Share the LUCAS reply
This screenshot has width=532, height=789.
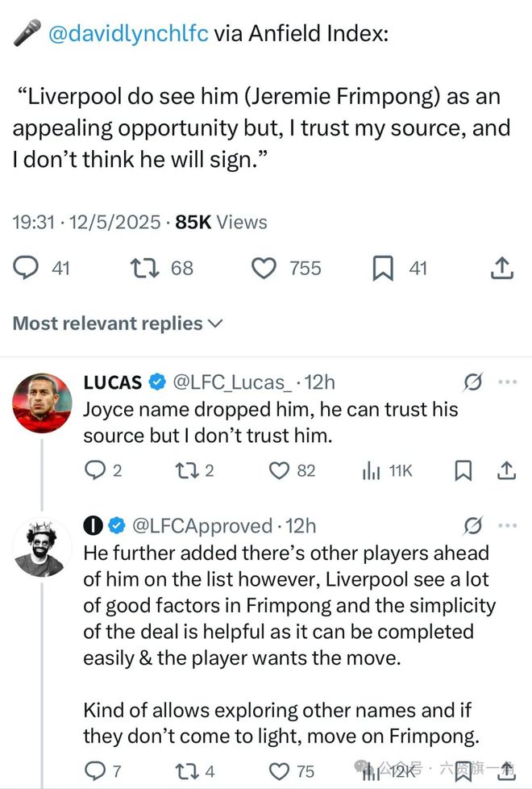506,470
